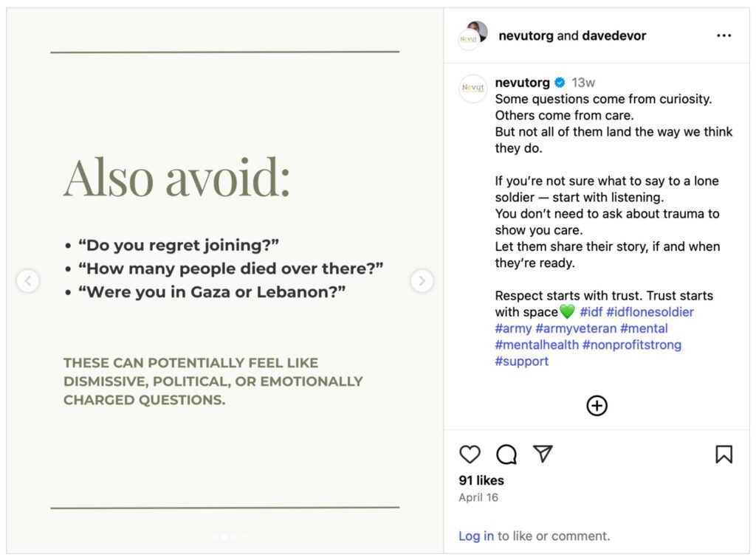Open the #idflonesoldier hashtag
756x560 pixels.
(x=650, y=312)
